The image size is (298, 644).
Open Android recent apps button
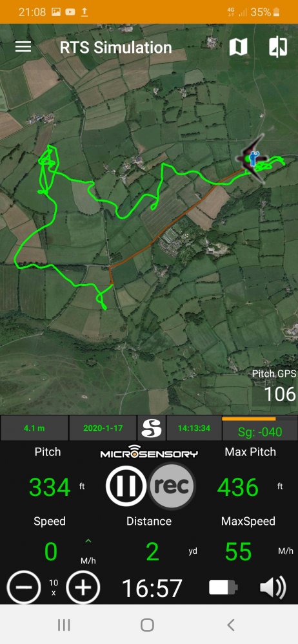tap(64, 625)
